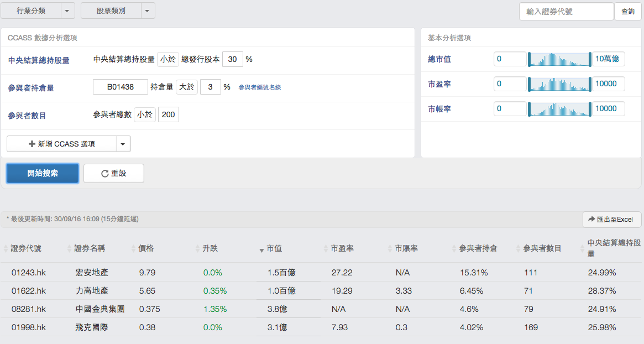Screen dimensions: 644x344
Task: Sort table by 證券代號 column
Action: point(26,248)
